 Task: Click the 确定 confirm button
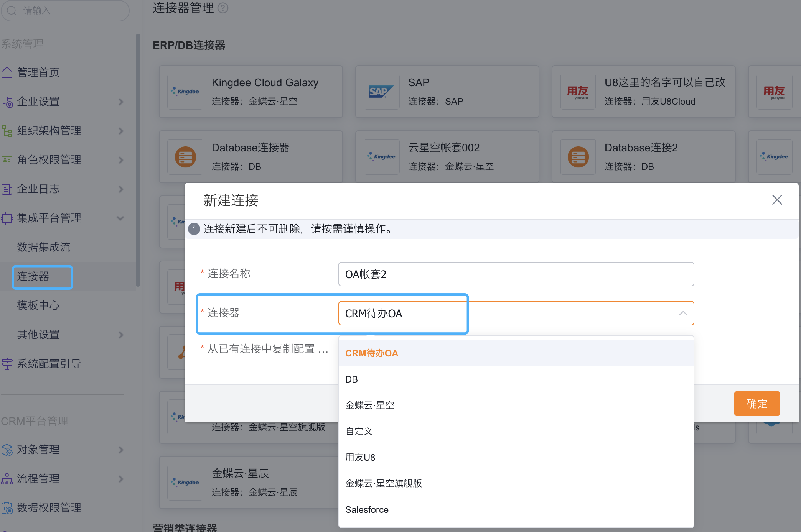point(757,404)
